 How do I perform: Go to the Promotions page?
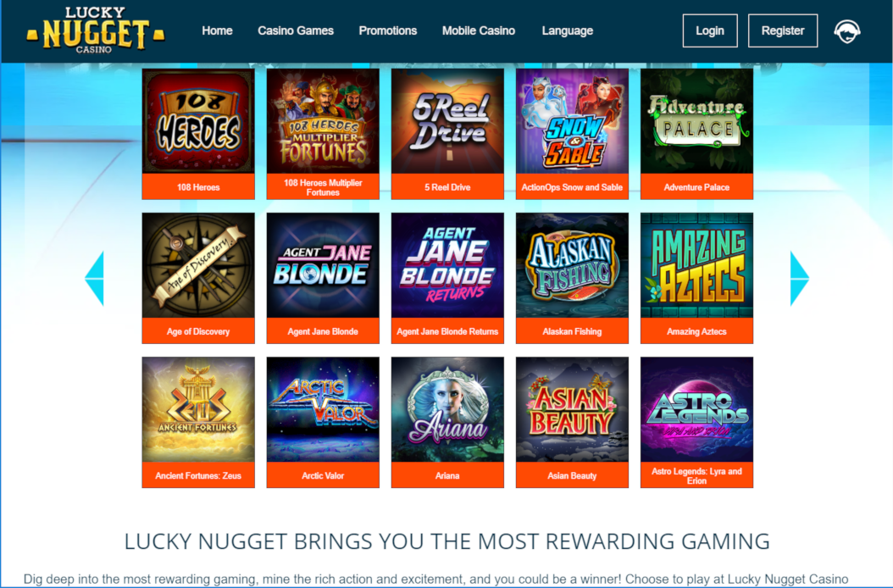coord(388,31)
